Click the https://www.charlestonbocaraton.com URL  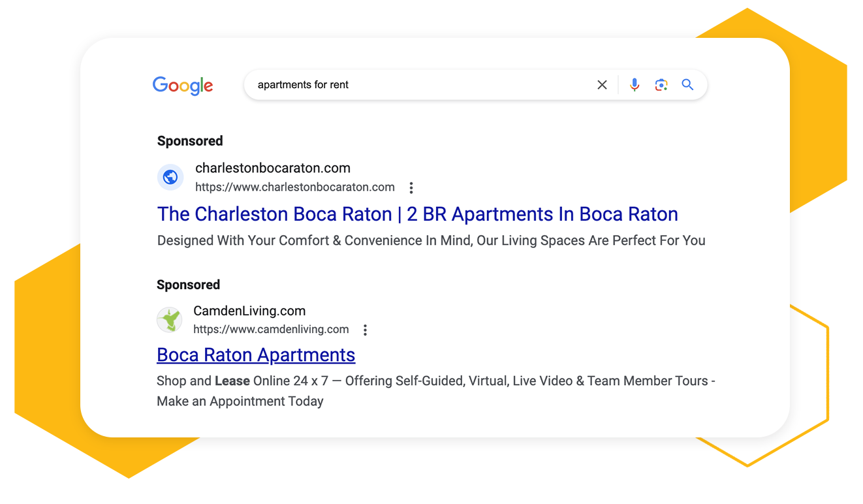[x=295, y=187]
